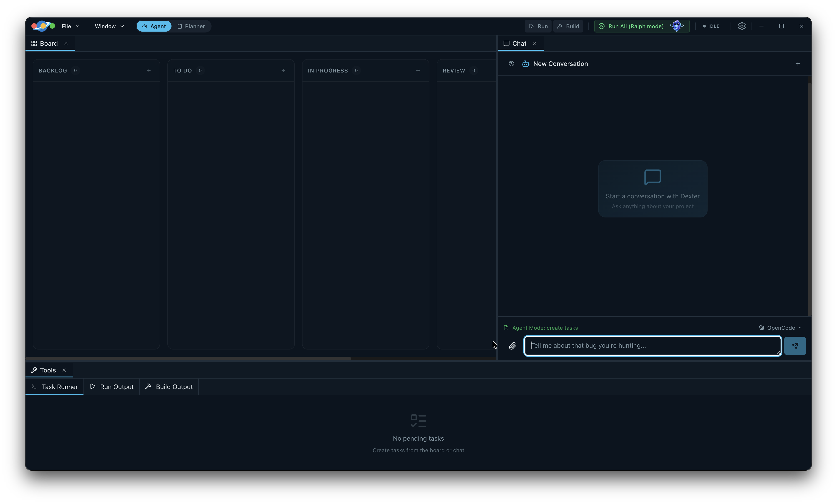Click the speech bubble icon to start chatting

pos(652,177)
